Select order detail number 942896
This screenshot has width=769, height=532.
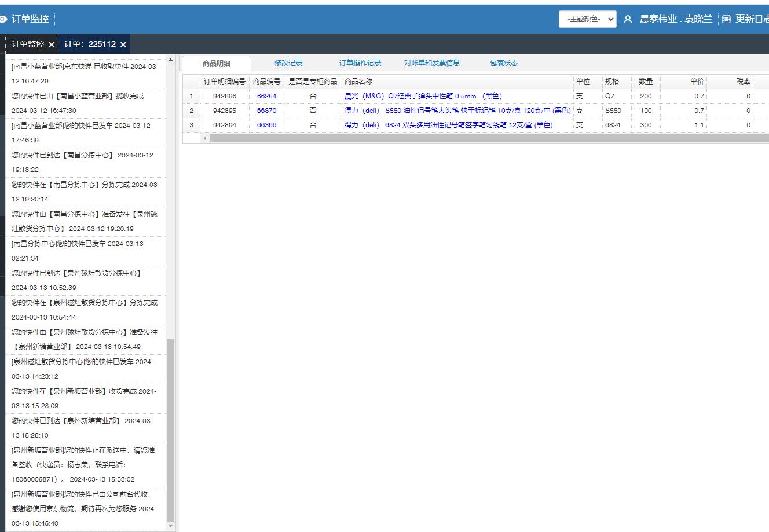click(225, 96)
